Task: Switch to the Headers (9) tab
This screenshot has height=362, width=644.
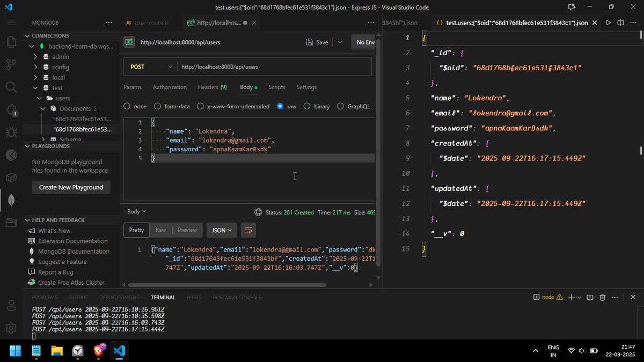Action: tap(213, 87)
